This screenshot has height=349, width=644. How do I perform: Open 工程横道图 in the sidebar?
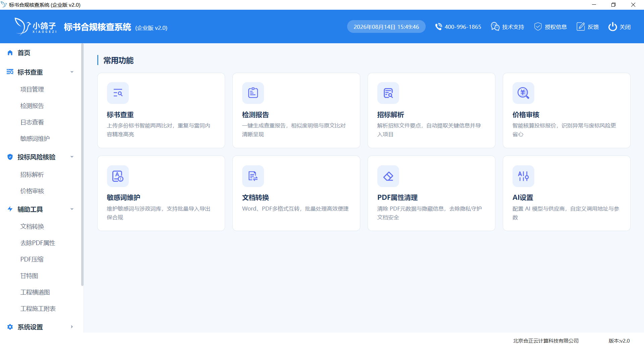(35, 292)
